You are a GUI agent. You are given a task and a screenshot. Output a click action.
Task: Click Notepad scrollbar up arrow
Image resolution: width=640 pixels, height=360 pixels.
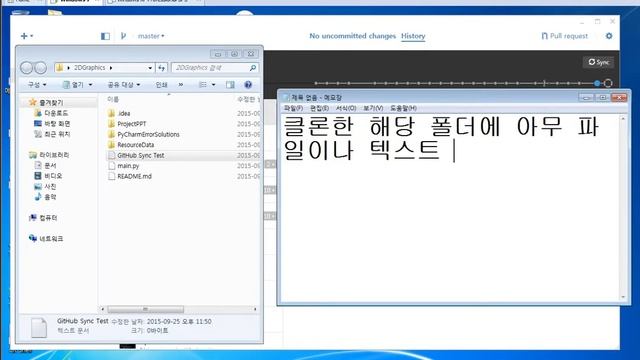pyautogui.click(x=623, y=119)
